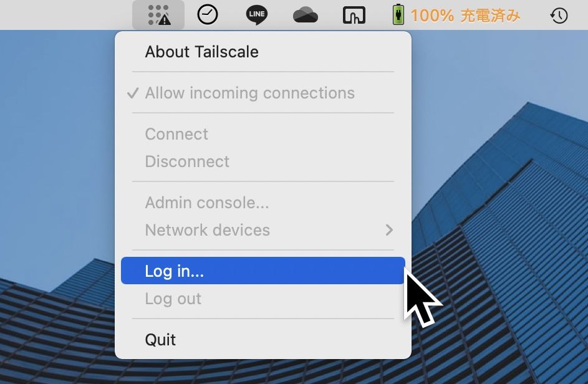The height and width of the screenshot is (384, 588).
Task: Open the Time Machine menu bar icon
Action: (x=559, y=16)
